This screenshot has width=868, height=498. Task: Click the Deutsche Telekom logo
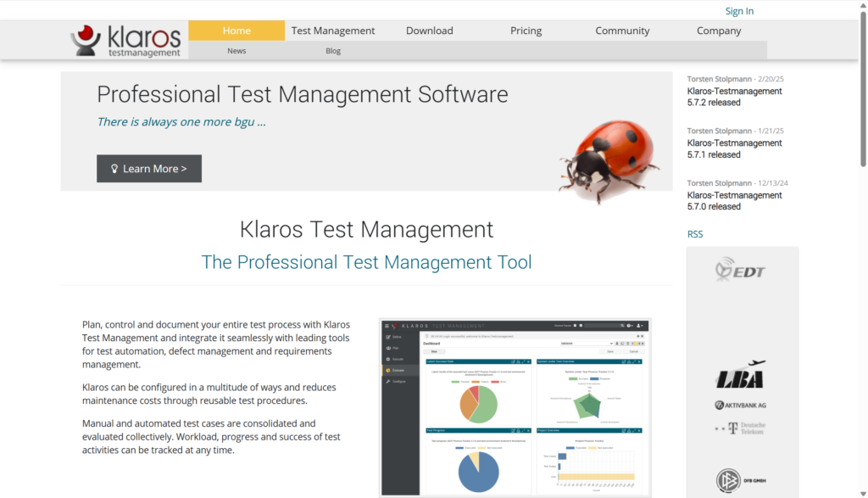[741, 428]
